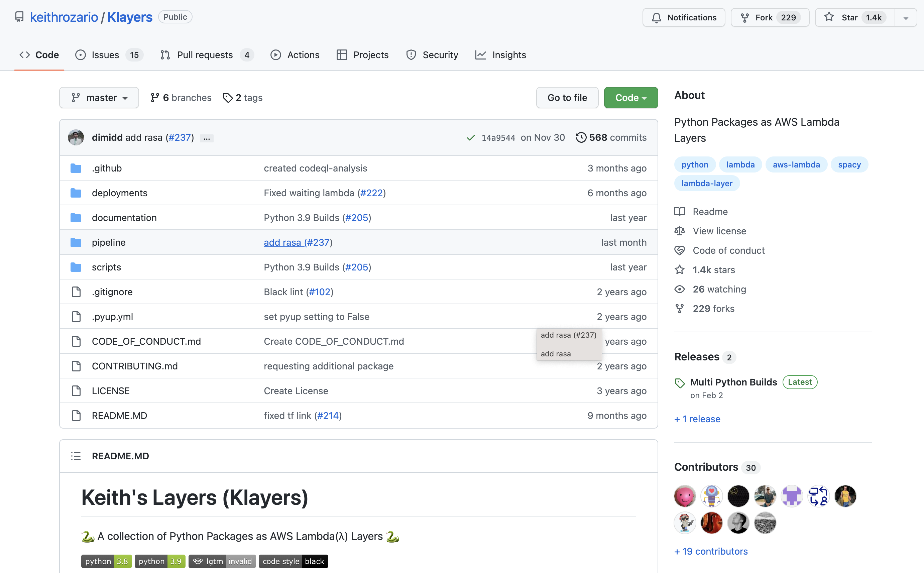The width and height of the screenshot is (924, 573).
Task: Open the pink smiley contributor avatar
Action: (x=685, y=496)
